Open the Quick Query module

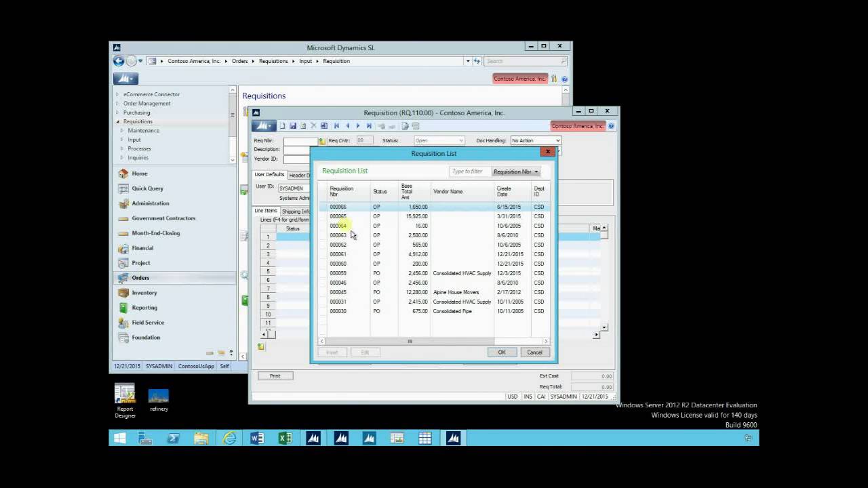click(x=147, y=188)
